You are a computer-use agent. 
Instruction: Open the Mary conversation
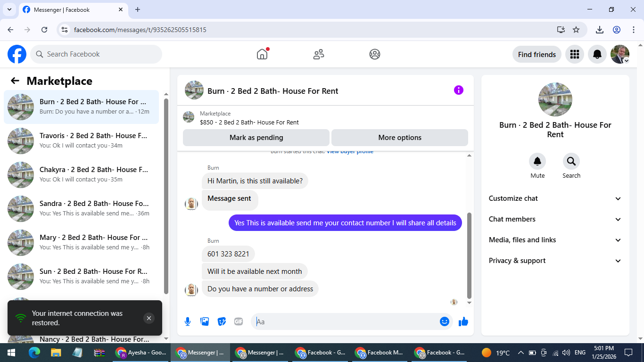[x=82, y=243]
